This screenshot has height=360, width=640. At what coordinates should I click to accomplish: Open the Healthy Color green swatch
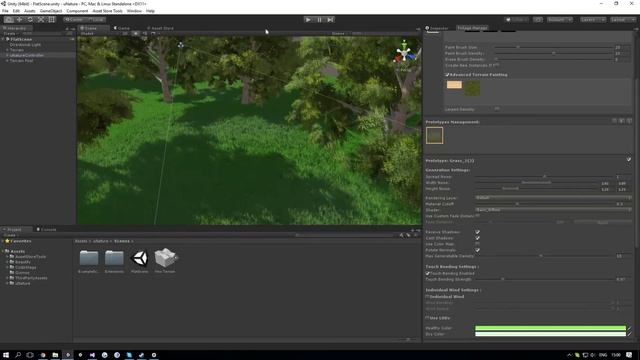click(x=550, y=328)
